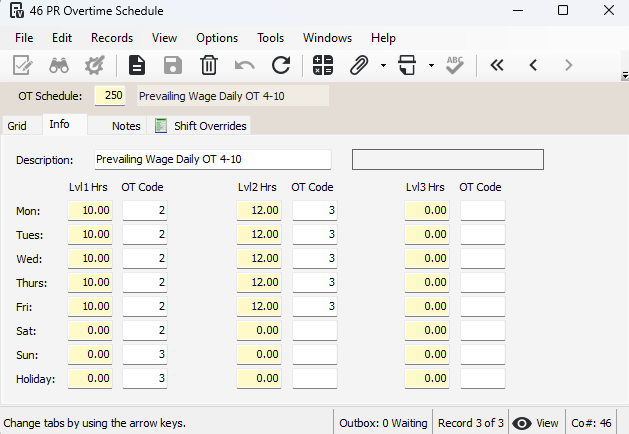Click the Holiday Lvl2 OT Code field

315,379
